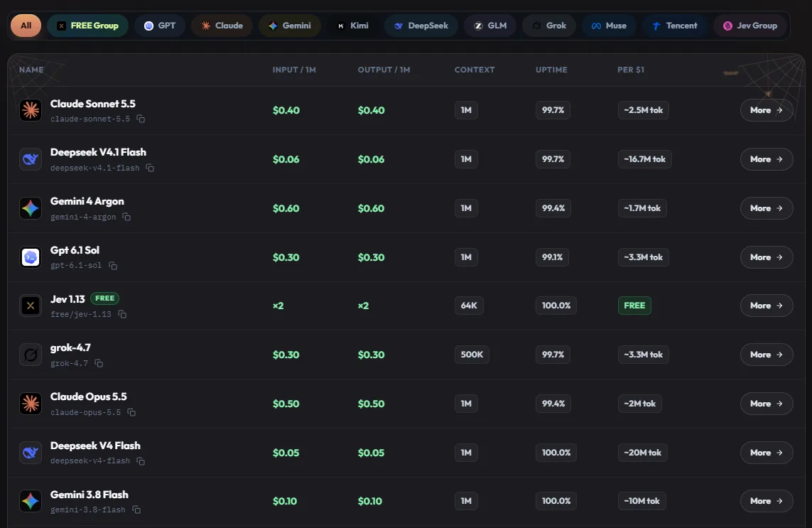View More for Gemini 4 Argon
Screen dimensions: 812x528
[767, 208]
